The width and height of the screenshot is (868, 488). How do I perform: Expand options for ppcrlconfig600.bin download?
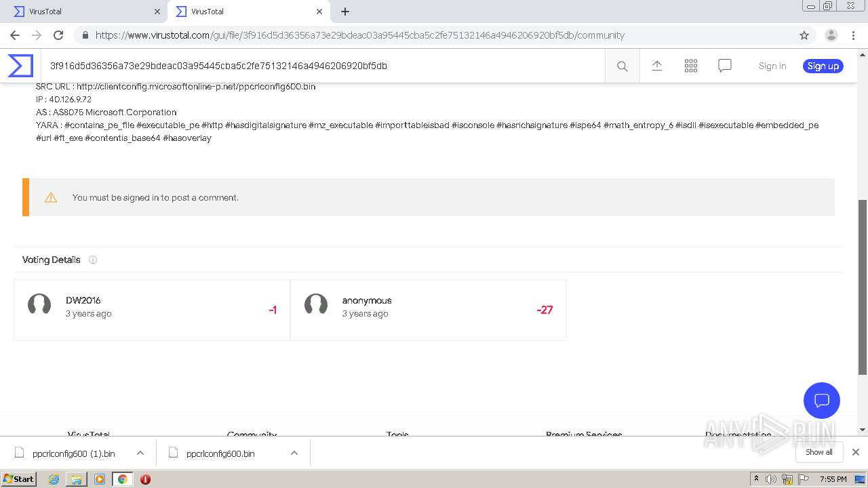[294, 453]
